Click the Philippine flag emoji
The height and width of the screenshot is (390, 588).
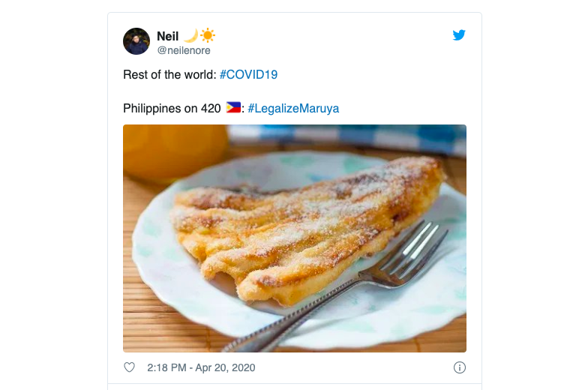(x=233, y=108)
